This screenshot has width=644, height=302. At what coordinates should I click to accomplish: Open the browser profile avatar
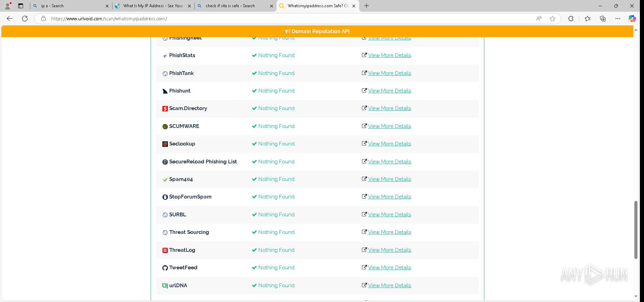point(8,6)
